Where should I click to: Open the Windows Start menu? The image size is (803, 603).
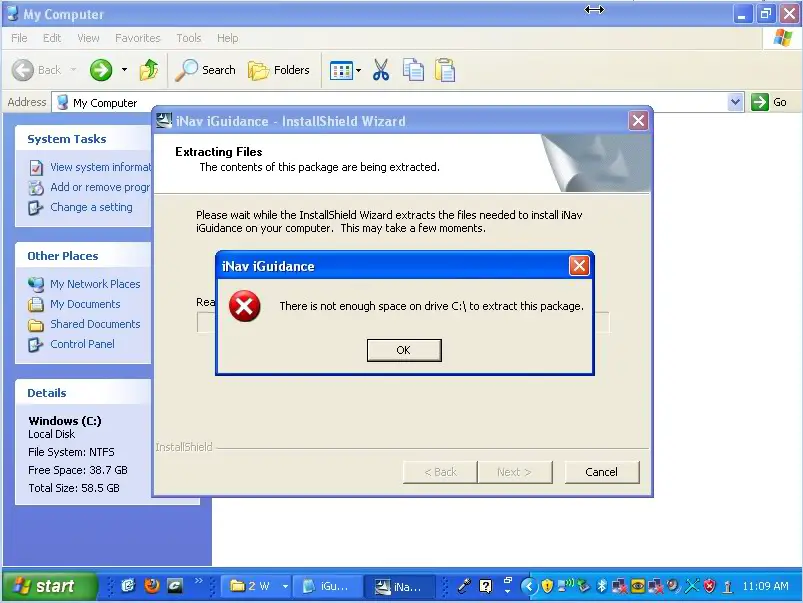tap(50, 586)
